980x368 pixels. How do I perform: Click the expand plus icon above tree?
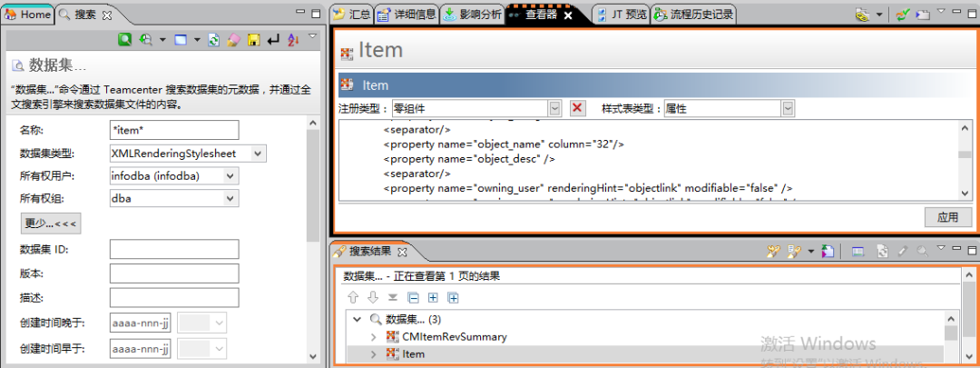[433, 298]
